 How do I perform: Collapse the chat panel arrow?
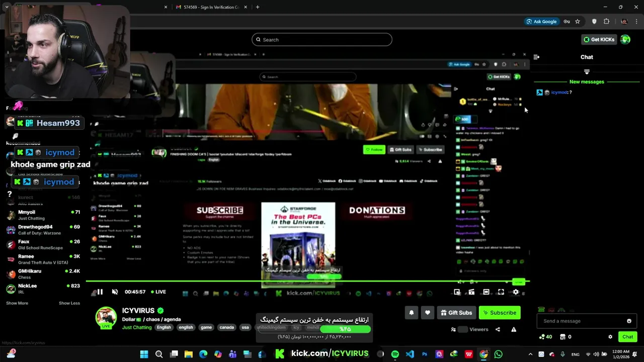tap(536, 57)
